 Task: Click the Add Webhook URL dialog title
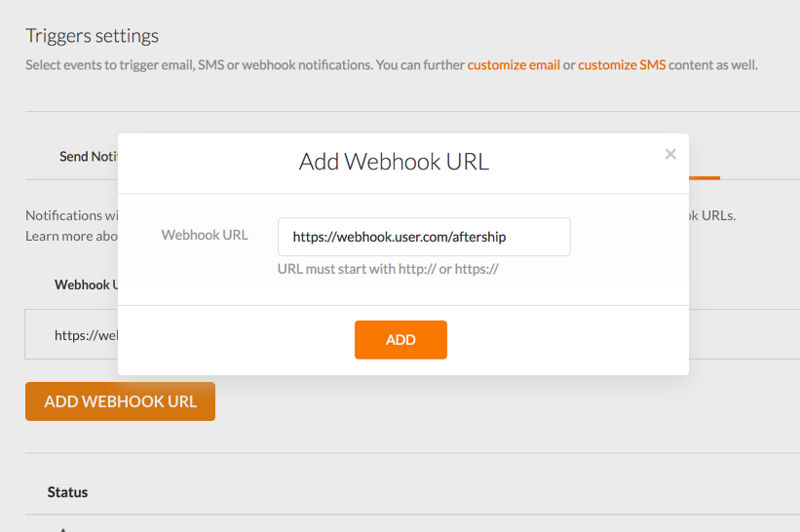(x=394, y=162)
